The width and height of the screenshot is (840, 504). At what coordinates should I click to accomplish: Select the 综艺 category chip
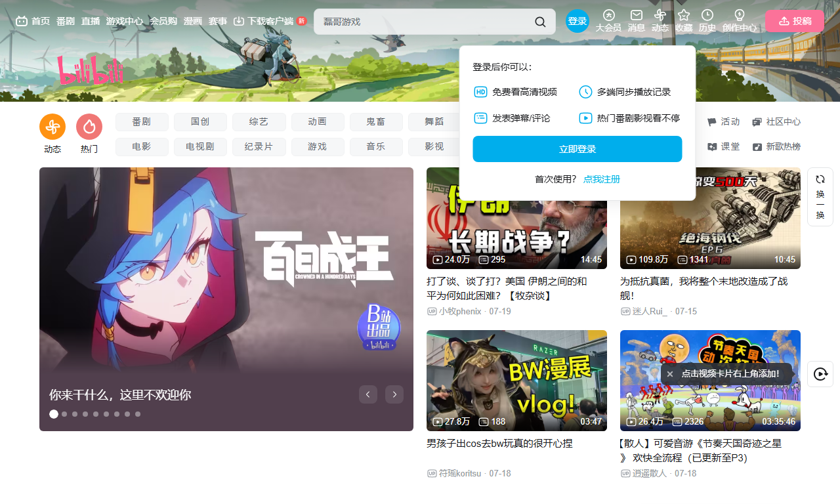point(259,122)
